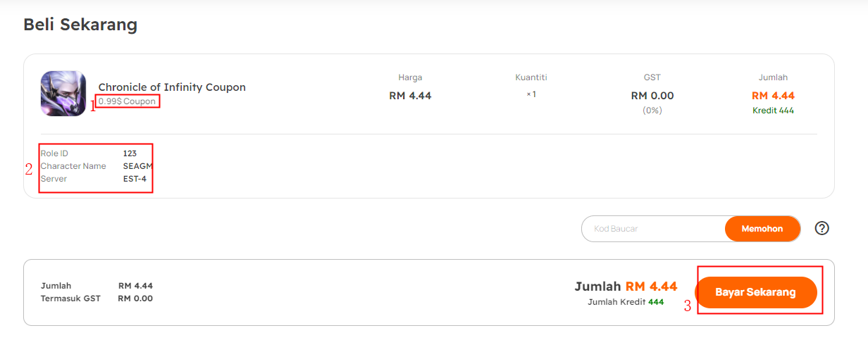This screenshot has height=340, width=868.
Task: Click the Termasuk GST RM 0.00 line
Action: pos(97,298)
